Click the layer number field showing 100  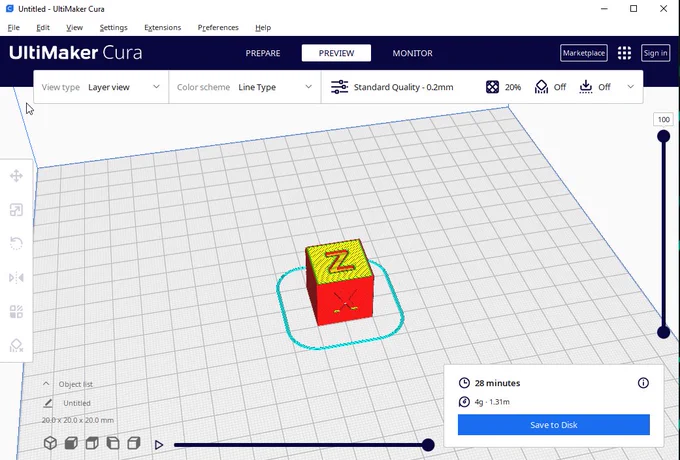tap(664, 120)
